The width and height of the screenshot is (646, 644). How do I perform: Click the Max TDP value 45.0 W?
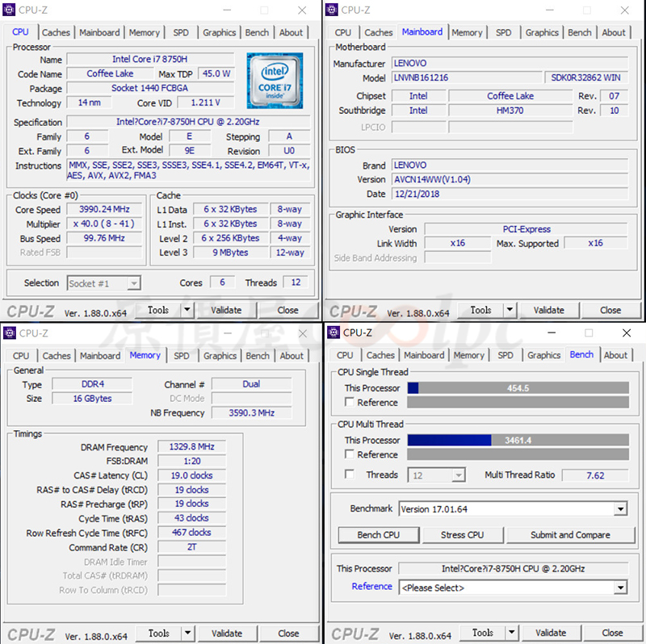click(216, 73)
